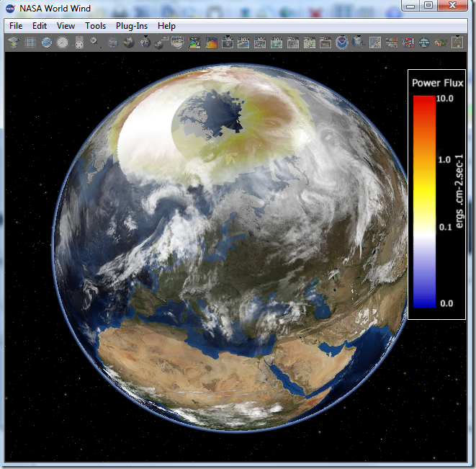
Task: Click the last icon on the toolbar
Action: (457, 43)
